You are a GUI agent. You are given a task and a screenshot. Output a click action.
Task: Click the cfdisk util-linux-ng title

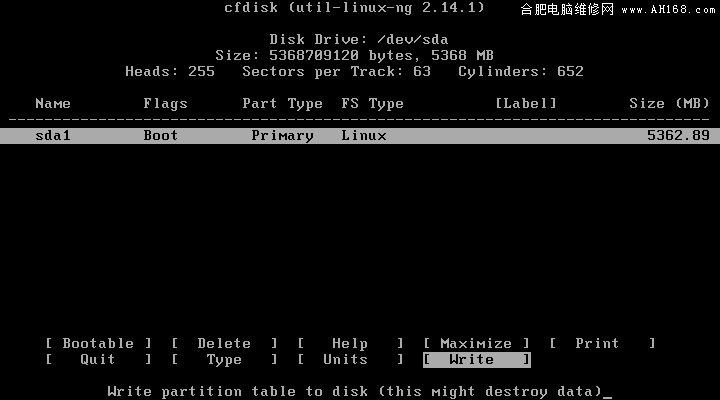tap(354, 8)
